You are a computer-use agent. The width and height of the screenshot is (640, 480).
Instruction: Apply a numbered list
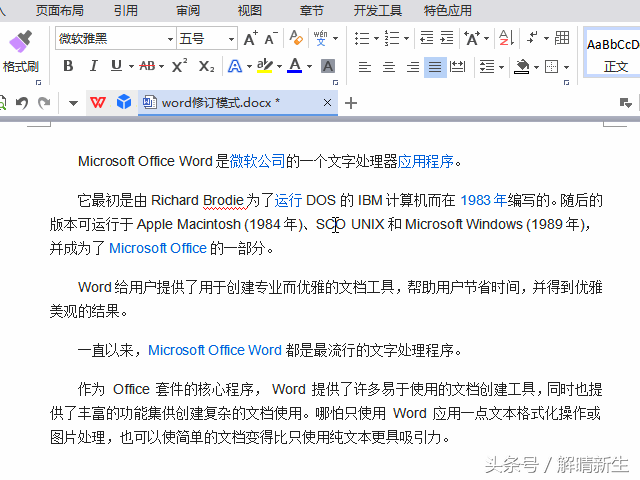[392, 38]
